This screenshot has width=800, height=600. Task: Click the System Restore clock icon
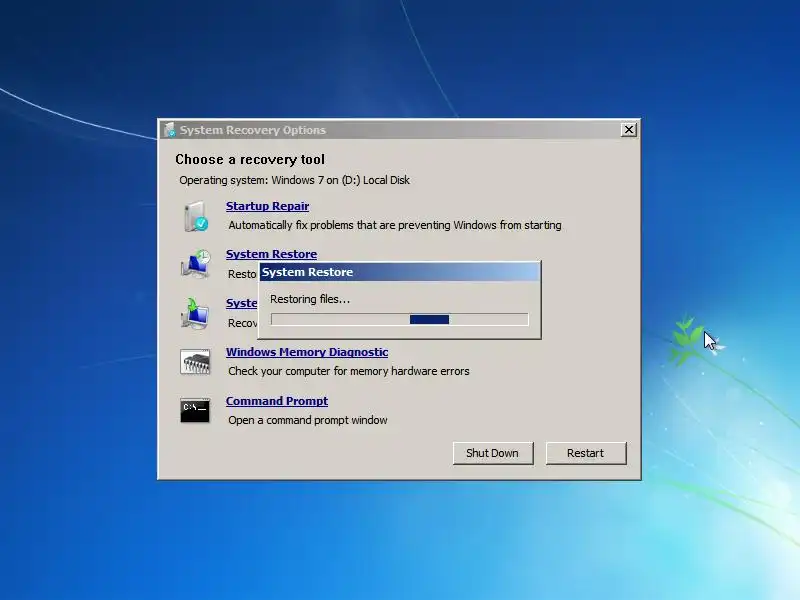click(195, 264)
